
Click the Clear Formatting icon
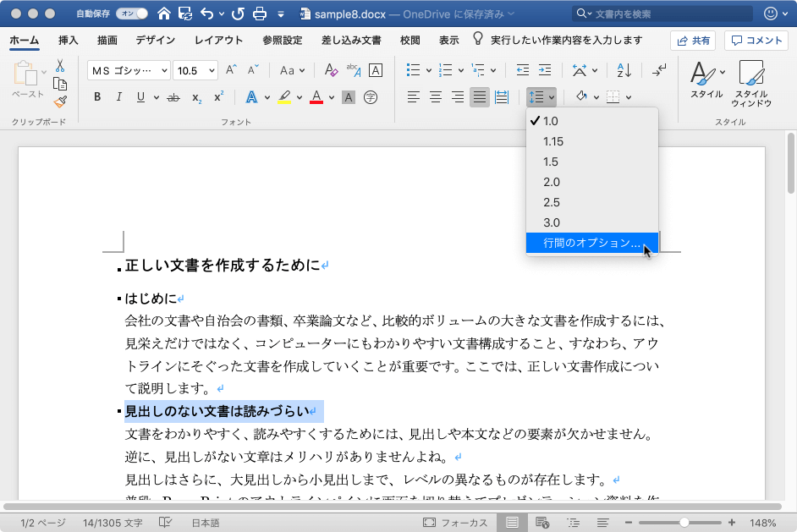click(331, 70)
